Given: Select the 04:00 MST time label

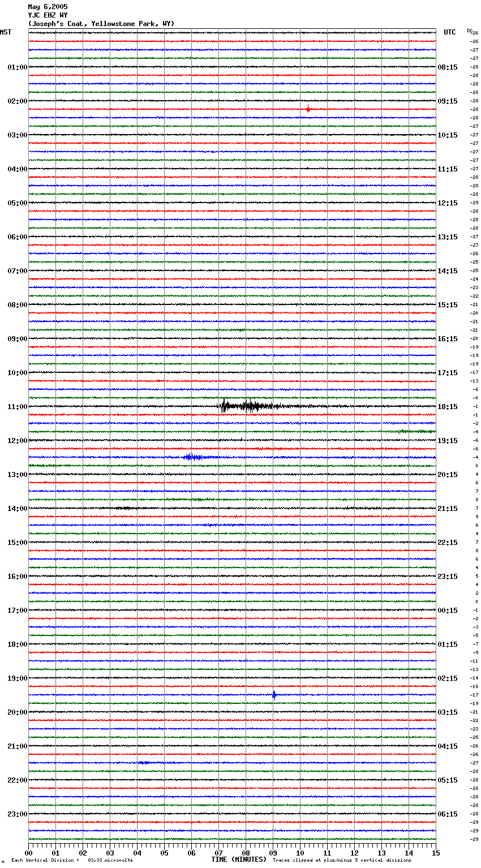Looking at the screenshot, I should click(x=18, y=169).
